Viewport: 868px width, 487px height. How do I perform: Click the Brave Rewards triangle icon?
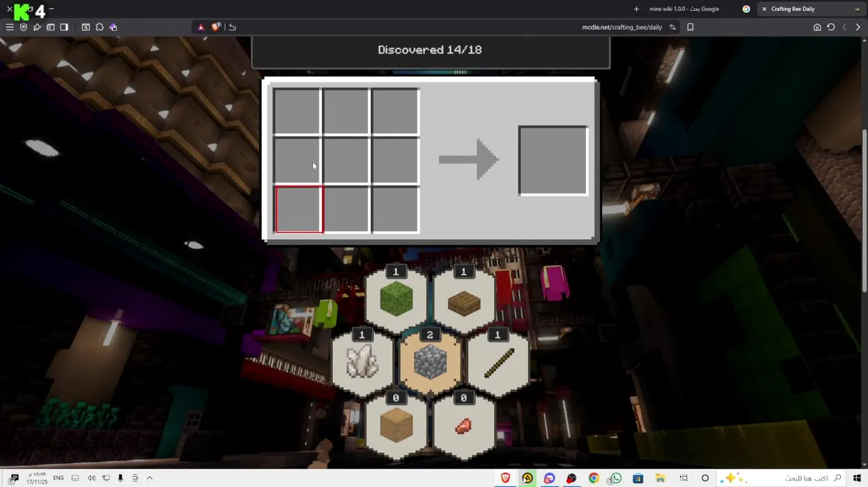pyautogui.click(x=201, y=27)
